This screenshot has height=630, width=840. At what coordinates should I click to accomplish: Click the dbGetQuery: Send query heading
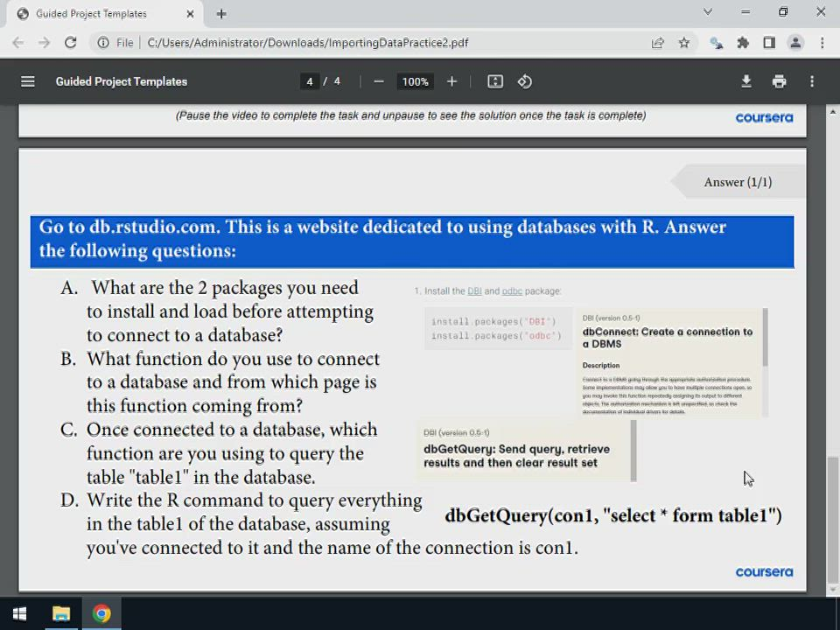(x=516, y=456)
